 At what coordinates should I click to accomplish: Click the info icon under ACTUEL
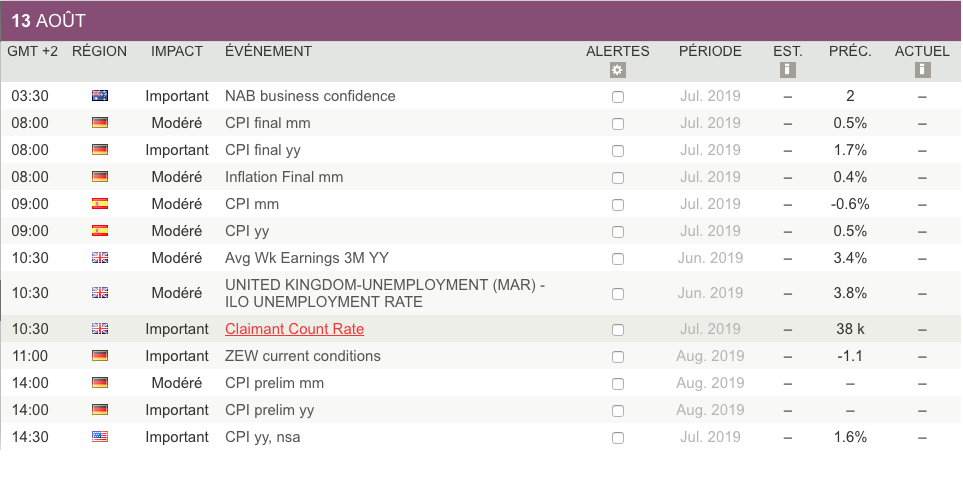tap(922, 70)
